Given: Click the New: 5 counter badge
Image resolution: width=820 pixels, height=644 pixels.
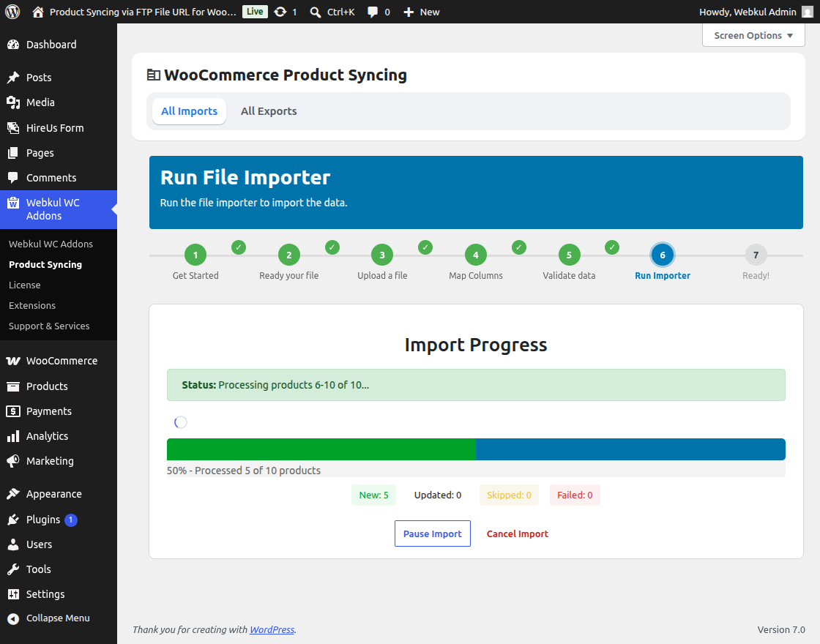Looking at the screenshot, I should pyautogui.click(x=374, y=495).
